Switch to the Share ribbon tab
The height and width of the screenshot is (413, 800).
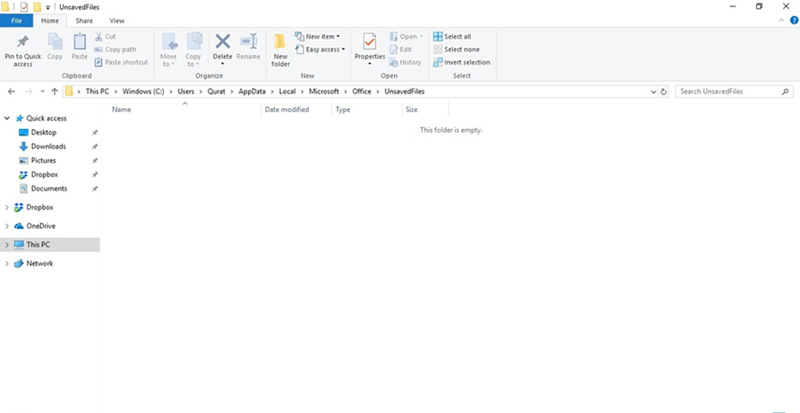tap(84, 20)
